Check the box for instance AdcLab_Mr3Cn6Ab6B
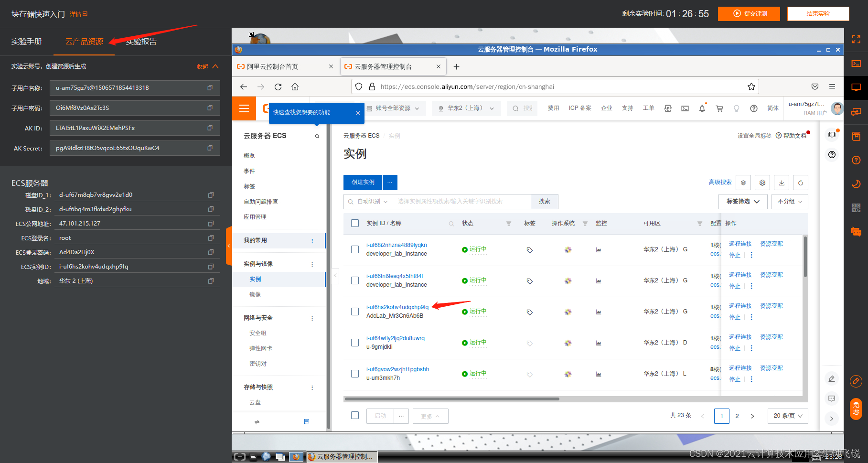Viewport: 868px width, 463px height. [355, 312]
